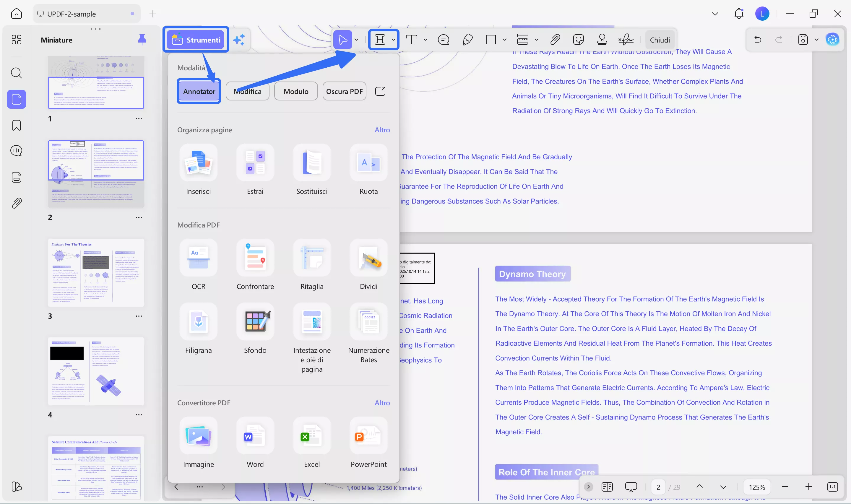Screen dimensions: 851x504
Task: Switch to Annotator mode
Action: (x=199, y=91)
